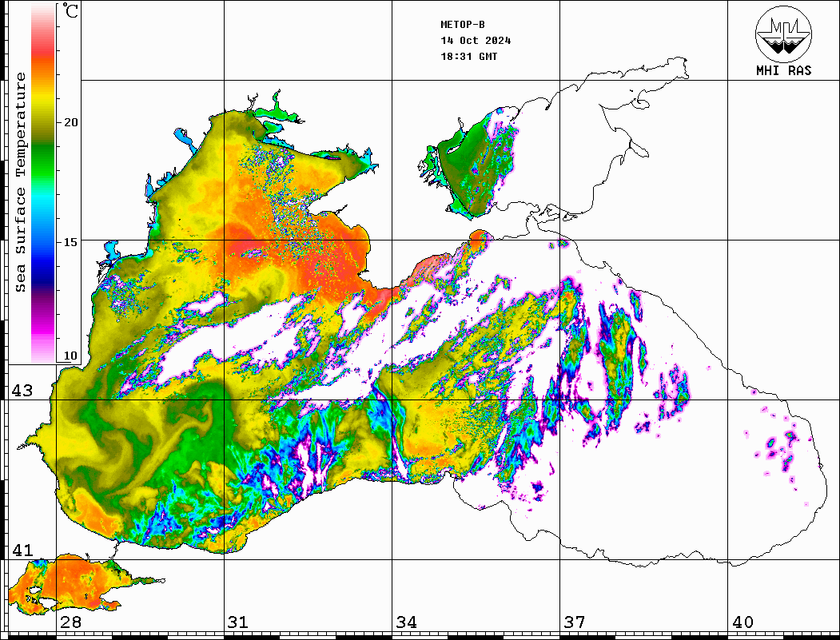This screenshot has height=640, width=840.
Task: Click the 'MHI RAS' label
Action: click(x=784, y=70)
